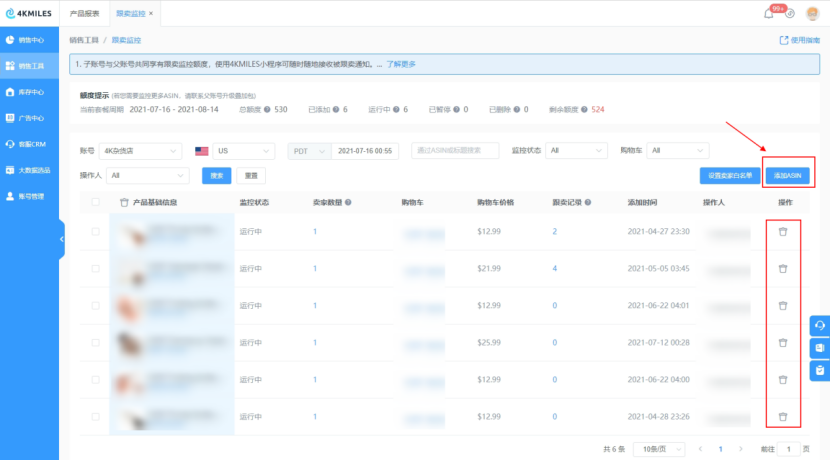The height and width of the screenshot is (461, 830).
Task: Check the row added 2021-04-28 23:26
Action: pyautogui.click(x=95, y=417)
